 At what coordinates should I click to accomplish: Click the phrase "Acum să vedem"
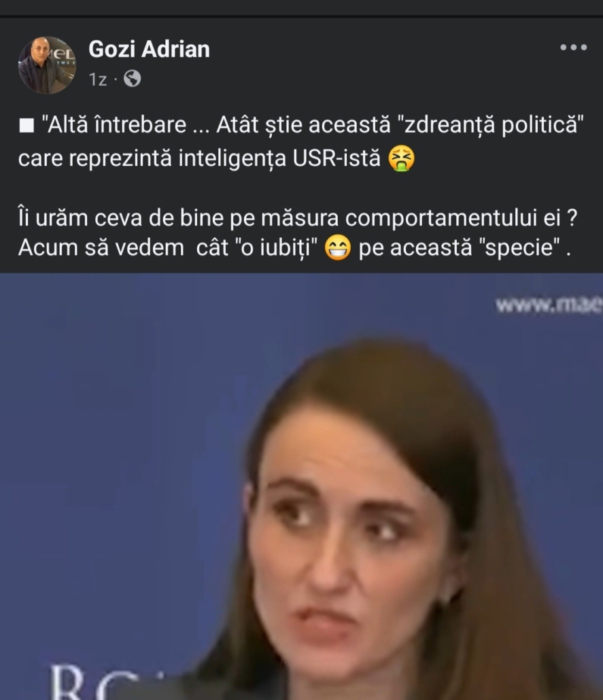(x=101, y=248)
